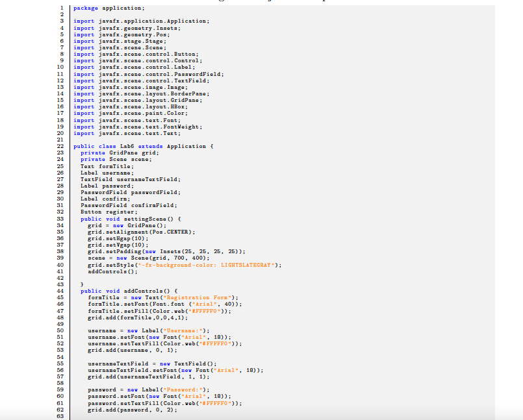The height and width of the screenshot is (420, 523).
Task: Click line number 22
Action: click(60, 145)
